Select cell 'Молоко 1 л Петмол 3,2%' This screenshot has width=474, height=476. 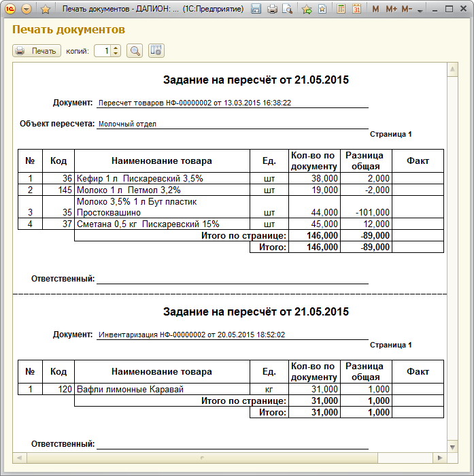tap(162, 190)
